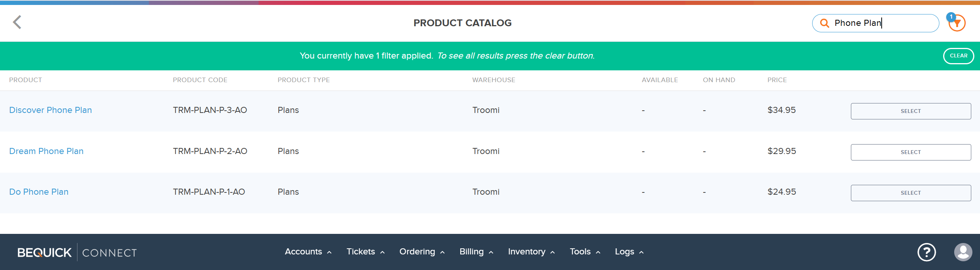Click product code TRM-PLAN-P-3-AO

click(x=210, y=110)
